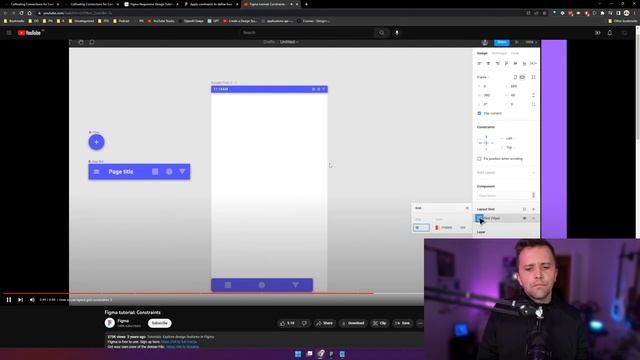Click the resize to fit icon
The height and width of the screenshot is (360, 640).
tap(533, 77)
